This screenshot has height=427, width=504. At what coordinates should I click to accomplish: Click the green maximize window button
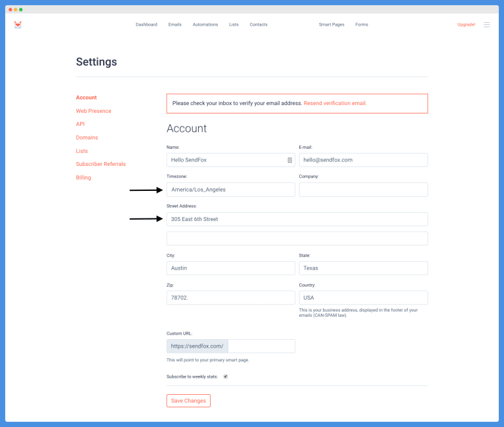pyautogui.click(x=20, y=10)
